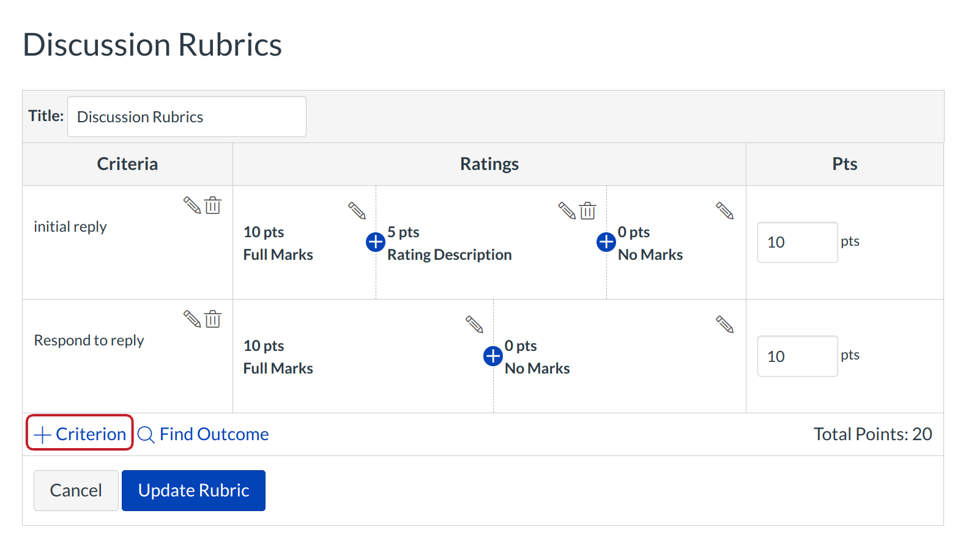
Task: Add rating between Full Marks and 5 pts
Action: 376,242
